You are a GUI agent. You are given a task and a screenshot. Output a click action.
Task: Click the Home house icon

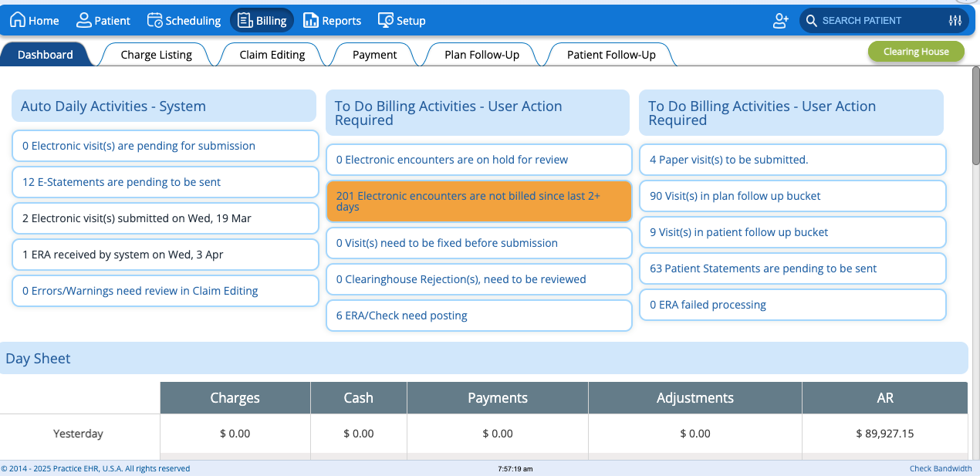click(x=17, y=21)
